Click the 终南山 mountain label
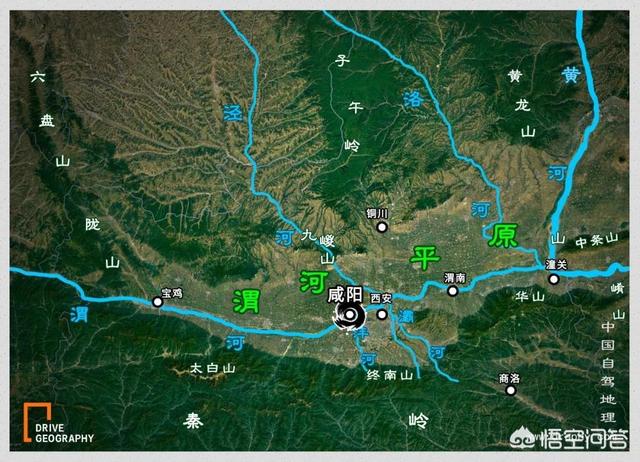This screenshot has height=462, width=640. 390,375
